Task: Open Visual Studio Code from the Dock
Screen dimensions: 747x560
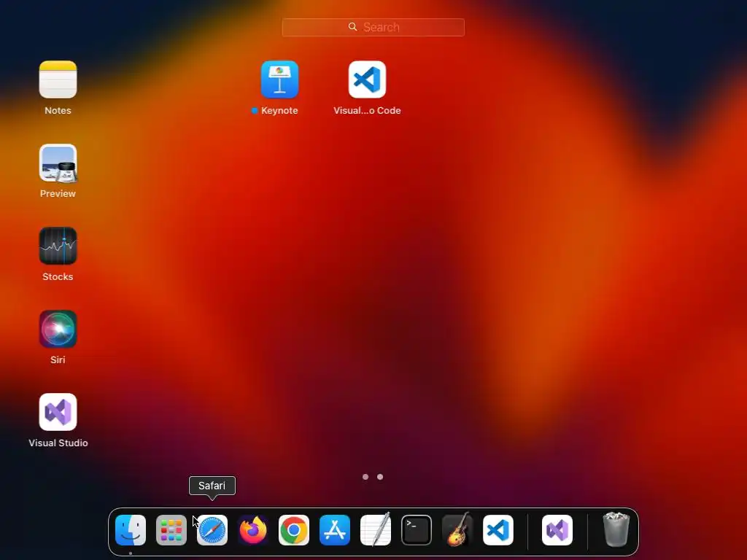Action: [x=498, y=530]
